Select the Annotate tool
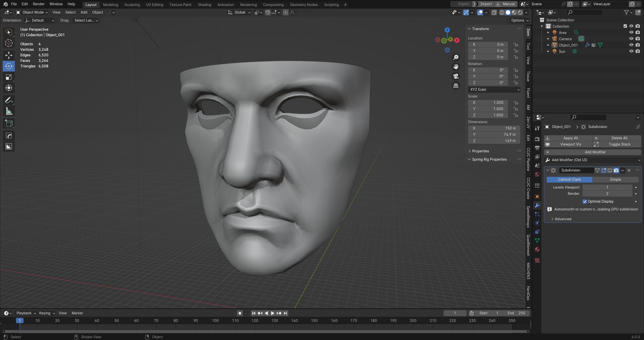 click(9, 100)
